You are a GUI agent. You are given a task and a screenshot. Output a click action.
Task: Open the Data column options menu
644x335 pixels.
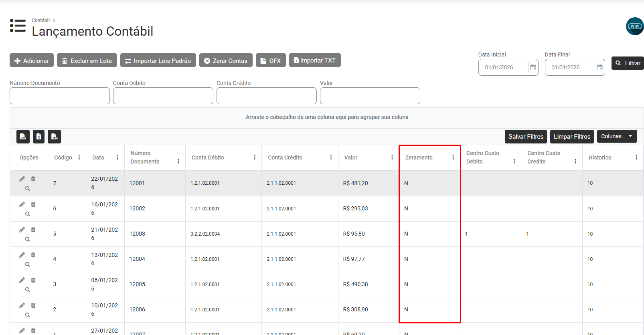[x=117, y=157]
